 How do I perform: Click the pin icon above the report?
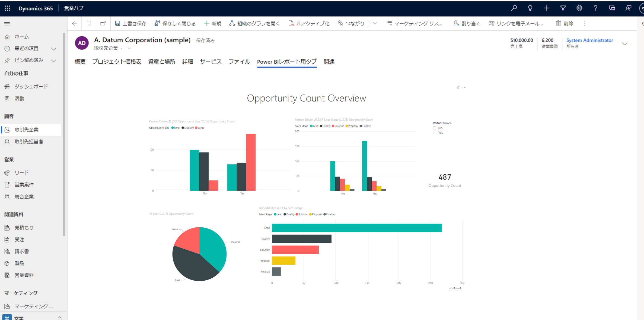click(x=458, y=87)
